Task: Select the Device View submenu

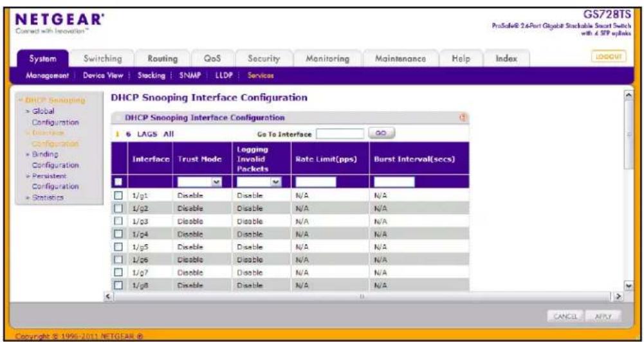Action: (104, 76)
